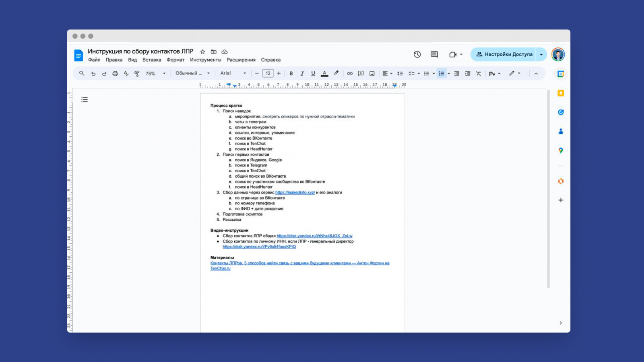Open the Файл menu
The height and width of the screenshot is (362, 644).
click(94, 60)
